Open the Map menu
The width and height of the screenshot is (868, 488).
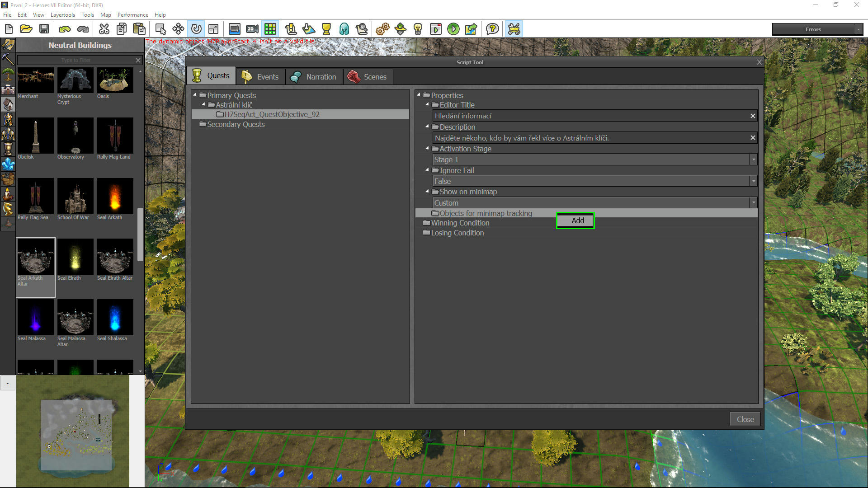pos(105,15)
